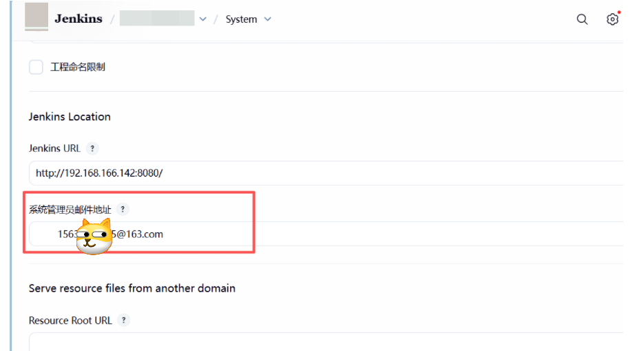Open the System breadcrumb link
Screen dimensions: 644x351
click(x=241, y=19)
